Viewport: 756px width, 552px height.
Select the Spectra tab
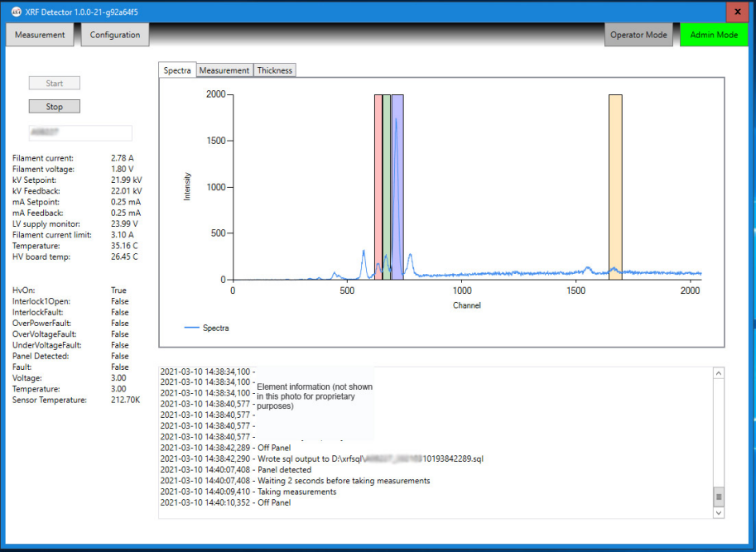click(x=177, y=70)
